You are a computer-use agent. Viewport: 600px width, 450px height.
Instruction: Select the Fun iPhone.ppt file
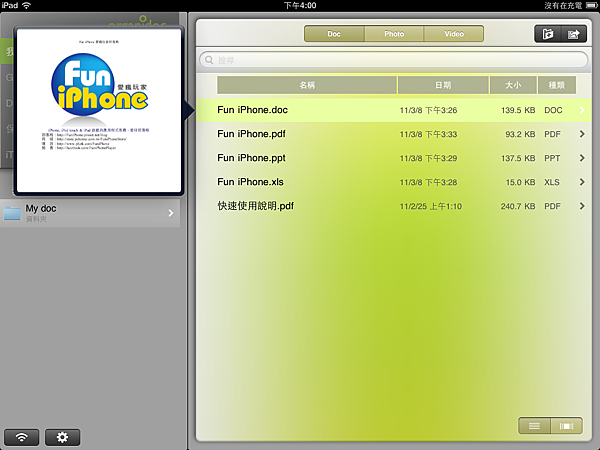pyautogui.click(x=394, y=158)
